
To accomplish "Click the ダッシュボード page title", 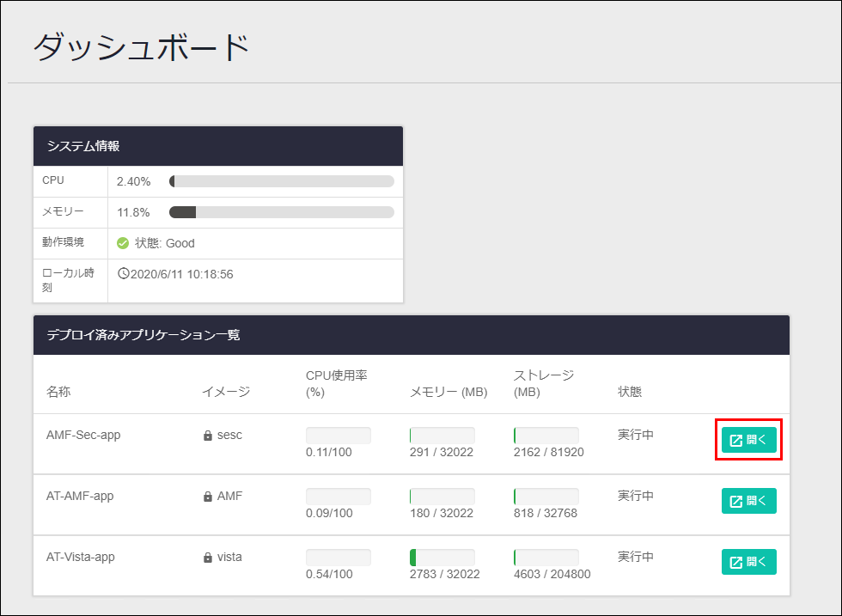I will tap(142, 47).
